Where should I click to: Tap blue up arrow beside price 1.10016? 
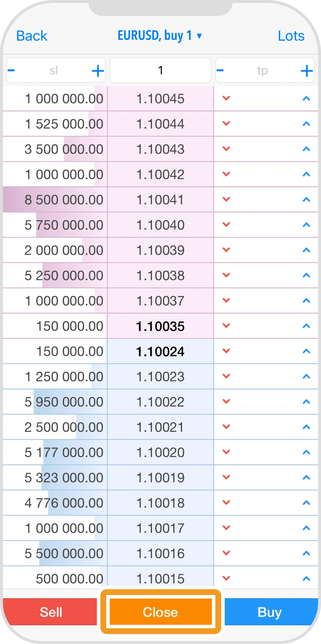[x=306, y=553]
